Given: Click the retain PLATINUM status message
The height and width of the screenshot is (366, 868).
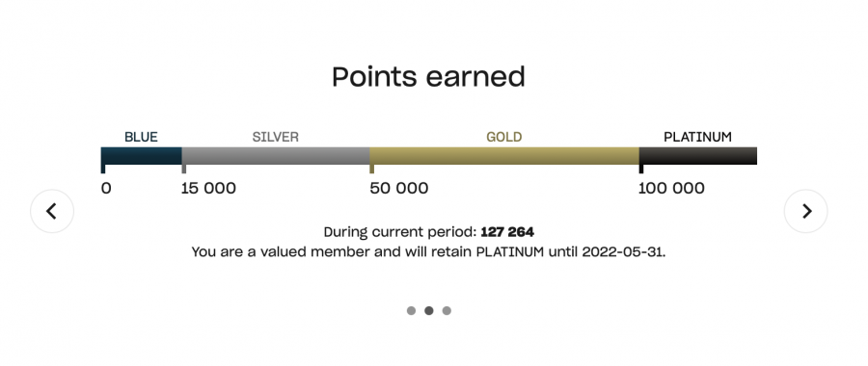Looking at the screenshot, I should pyautogui.click(x=428, y=252).
